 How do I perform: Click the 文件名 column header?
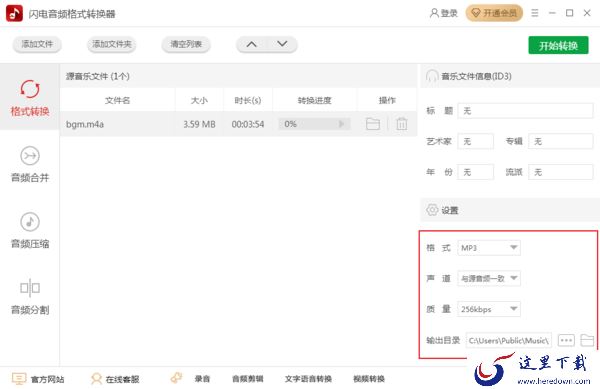[117, 100]
